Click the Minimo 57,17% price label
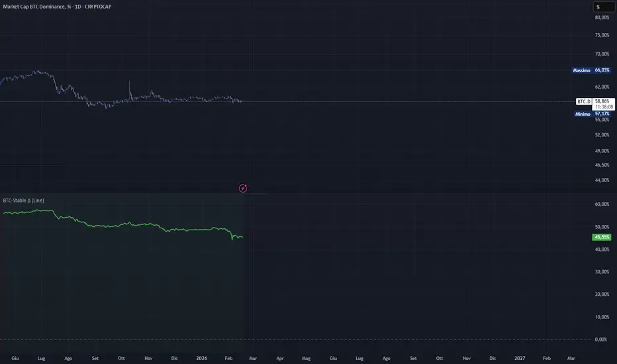This screenshot has width=617, height=364. (593, 114)
